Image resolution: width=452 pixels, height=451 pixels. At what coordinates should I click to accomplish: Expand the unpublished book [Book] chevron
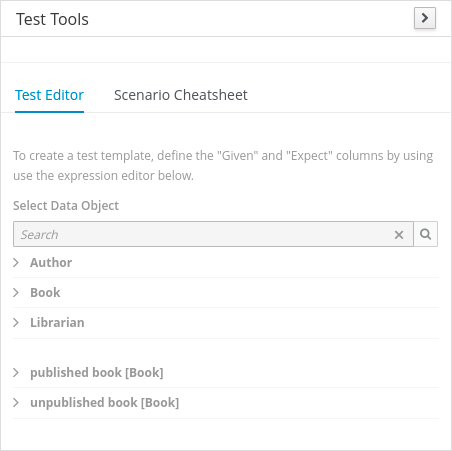pos(16,403)
